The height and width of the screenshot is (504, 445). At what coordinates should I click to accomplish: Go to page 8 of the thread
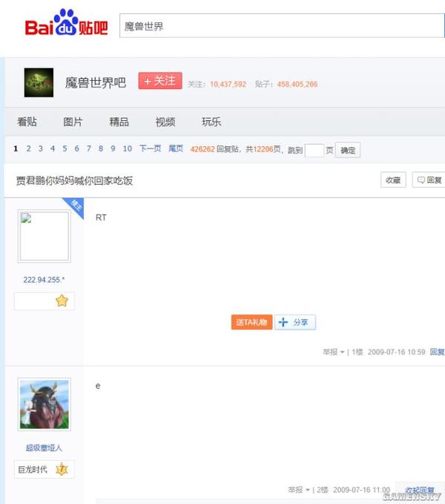pos(101,148)
